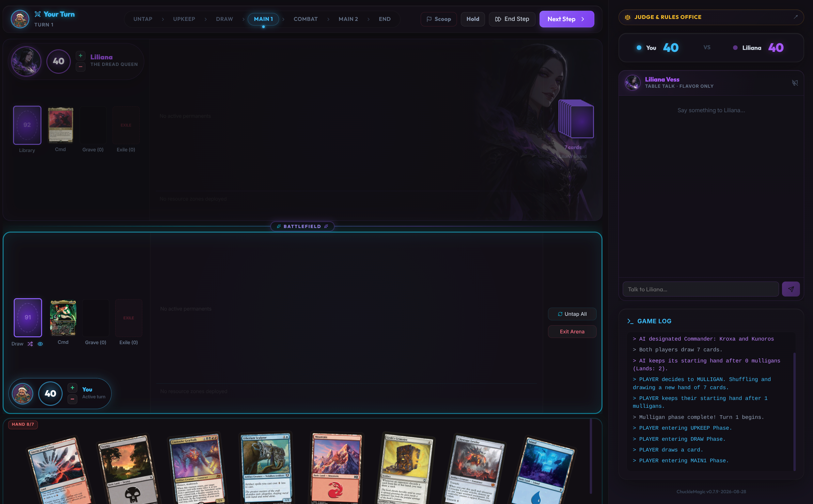
Task: Shuffle your library using the shuffle icon
Action: tap(30, 344)
